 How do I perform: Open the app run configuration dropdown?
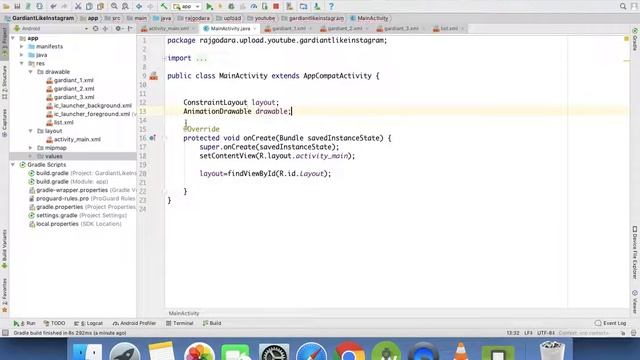[x=187, y=7]
